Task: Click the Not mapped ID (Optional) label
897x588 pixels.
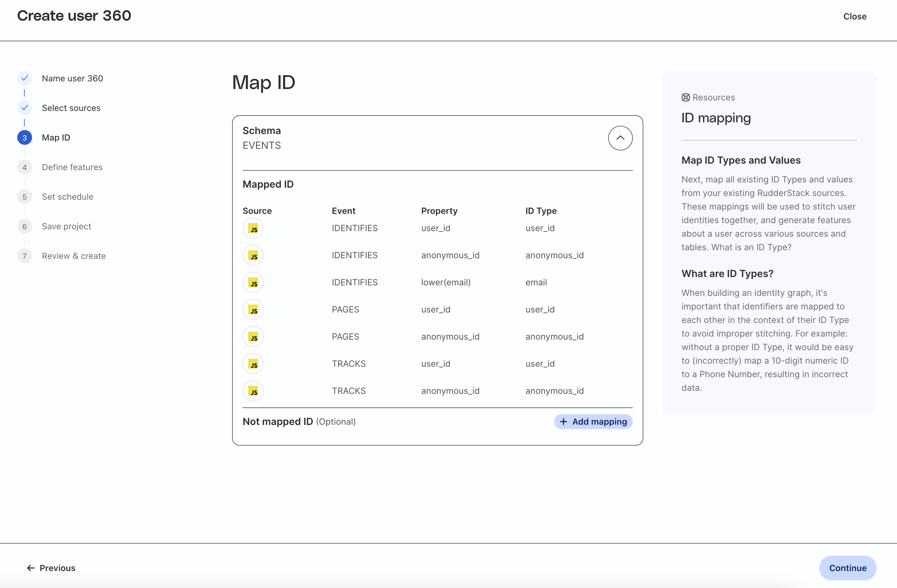Action: coord(299,422)
